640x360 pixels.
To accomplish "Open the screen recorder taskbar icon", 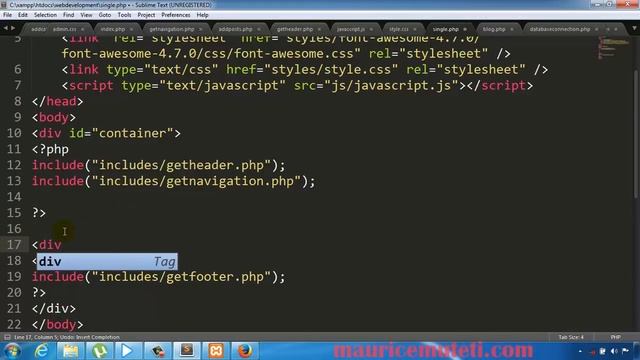I will tap(158, 351).
